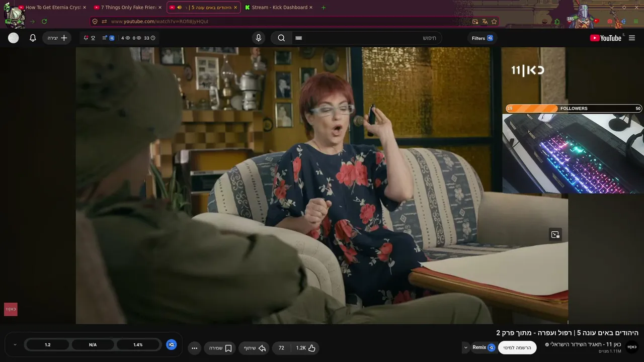Start voice search with the microphone
This screenshot has height=362, width=644.
coord(259,38)
